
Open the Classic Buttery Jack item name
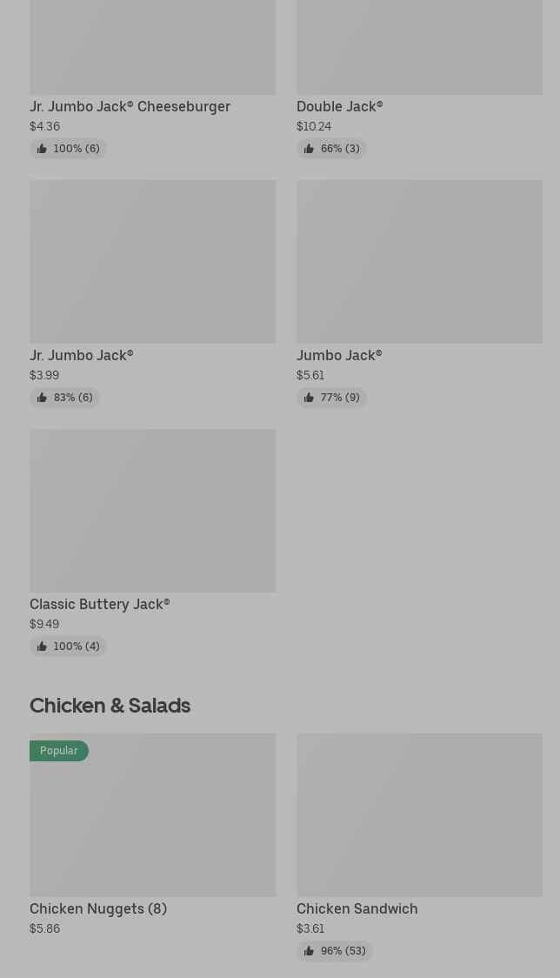(x=100, y=605)
